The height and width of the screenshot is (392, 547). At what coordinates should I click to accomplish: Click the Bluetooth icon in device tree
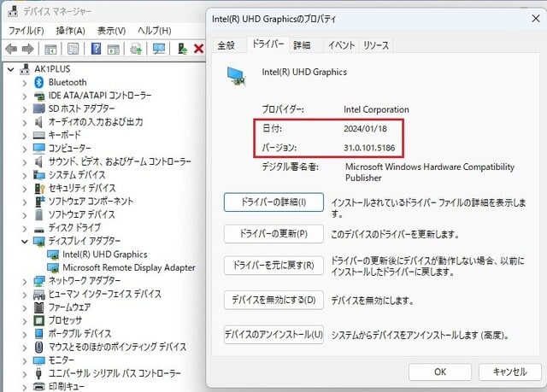click(39, 83)
